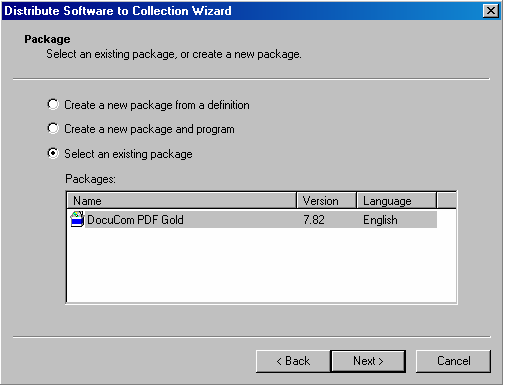Click the empty area of the Packages list
505x387 pixels.
click(261, 265)
